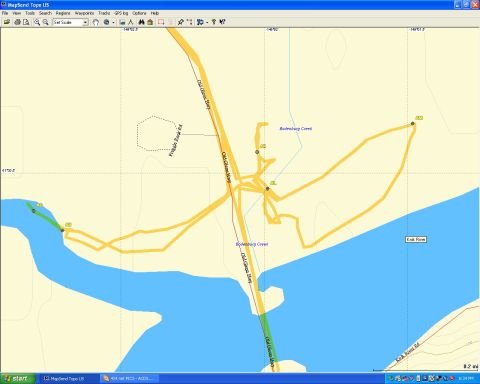Click the Open file folder icon
Viewport: 480px width, 384px height.
(7, 22)
